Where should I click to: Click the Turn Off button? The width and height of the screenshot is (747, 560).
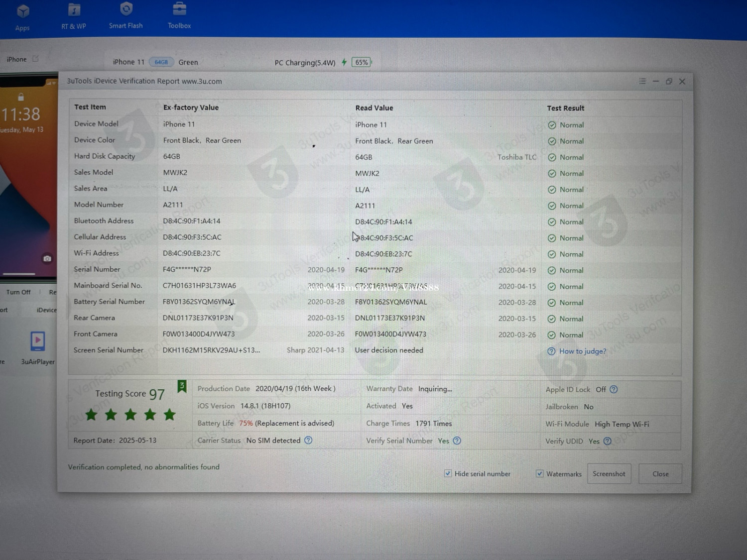(x=18, y=292)
